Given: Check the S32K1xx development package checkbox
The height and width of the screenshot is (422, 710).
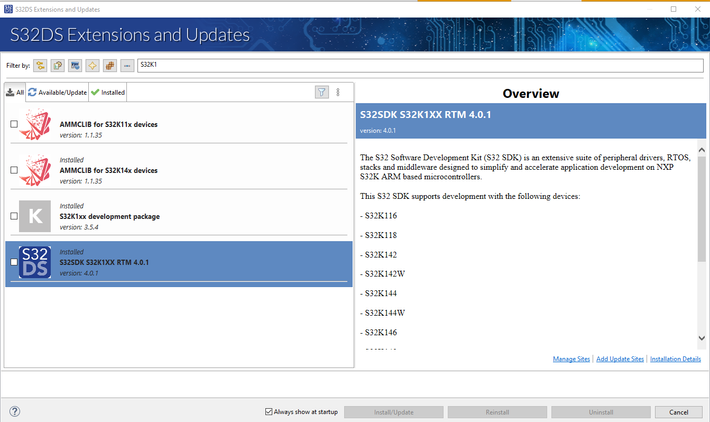Looking at the screenshot, I should (x=14, y=216).
